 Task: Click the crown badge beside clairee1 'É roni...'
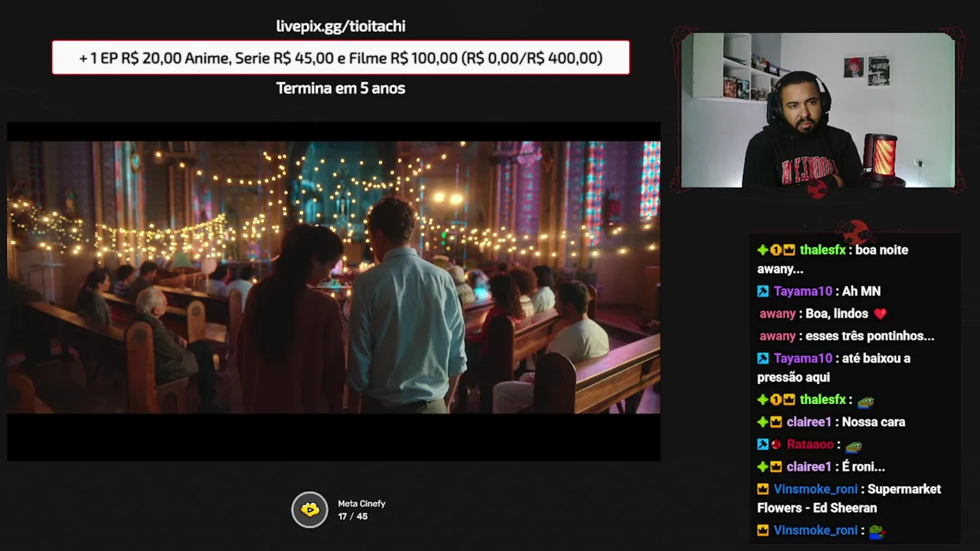tap(776, 467)
